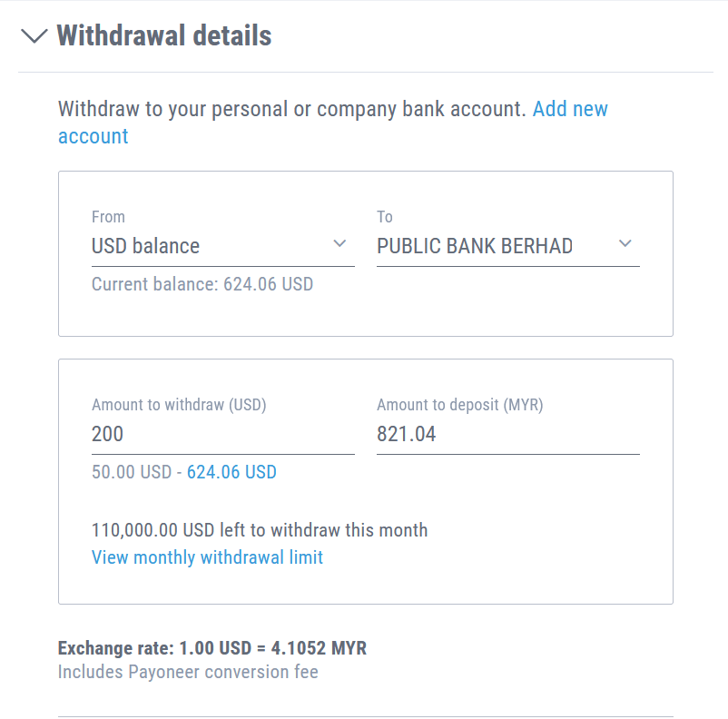Image resolution: width=728 pixels, height=719 pixels.
Task: Click the Exchange rate line
Action: tap(212, 648)
